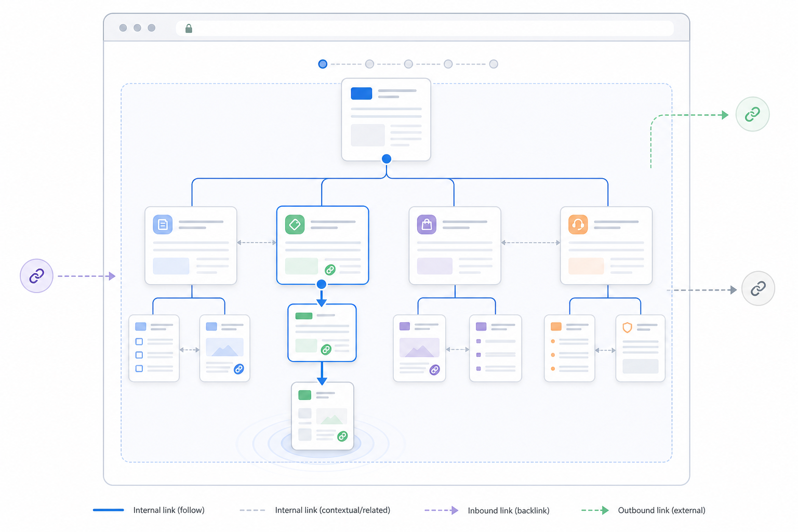The width and height of the screenshot is (798, 532).
Task: Click the blue node dot under homepage card
Action: tap(386, 159)
